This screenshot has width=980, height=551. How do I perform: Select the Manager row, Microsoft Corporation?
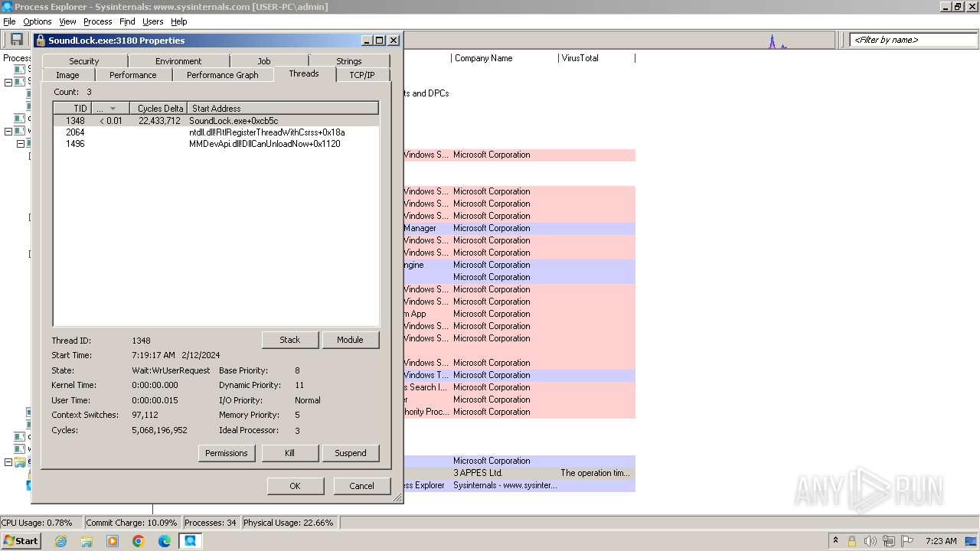[x=519, y=228]
